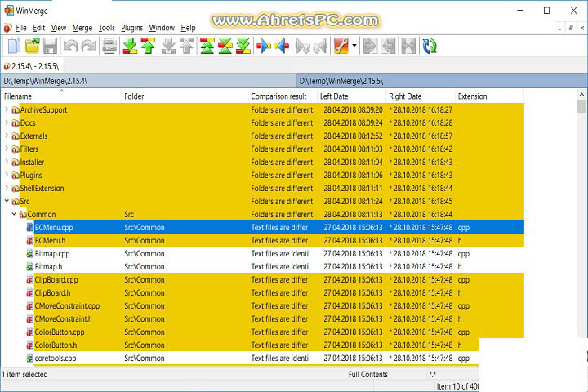The height and width of the screenshot is (392, 588).
Task: Expand the Installer folder
Action: [x=7, y=162]
